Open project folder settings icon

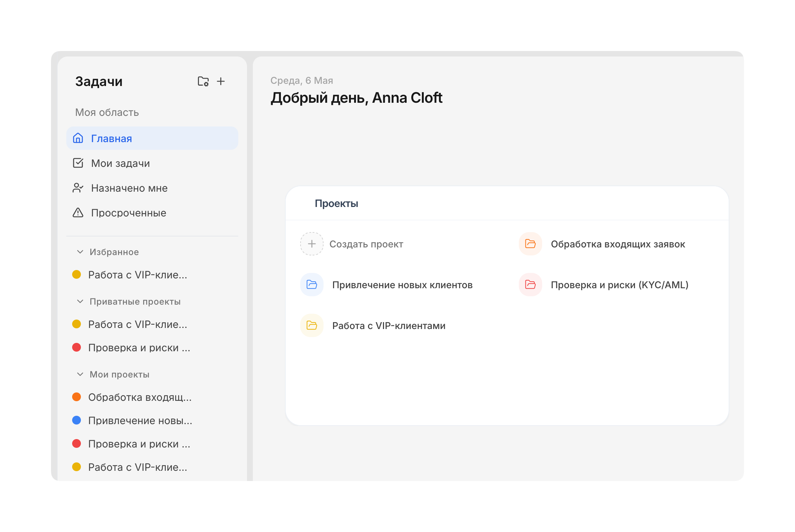203,81
